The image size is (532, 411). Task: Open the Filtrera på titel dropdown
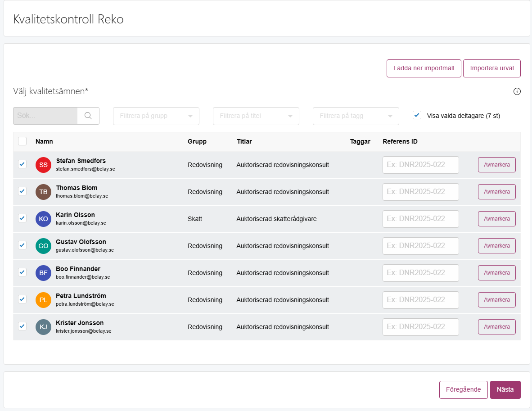(x=256, y=116)
